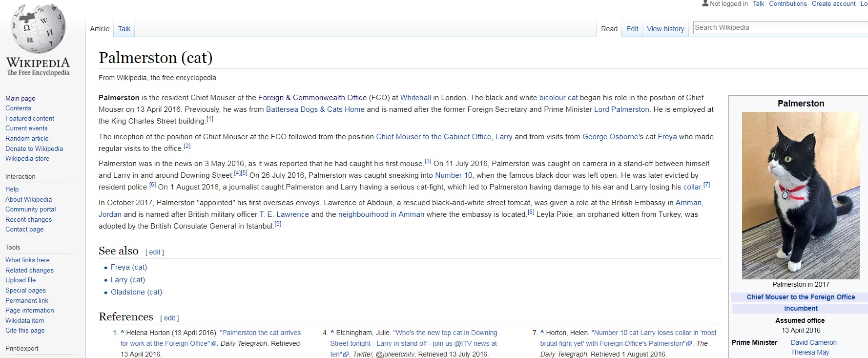Click footnote reference [3]
Image resolution: width=868 pixels, height=358 pixels.
point(428,161)
